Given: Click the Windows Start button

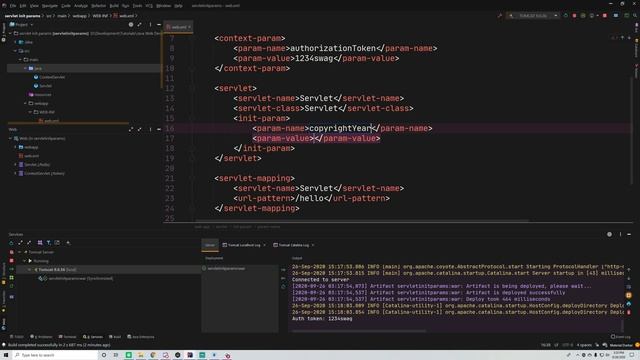Looking at the screenshot, I should coord(6,355).
